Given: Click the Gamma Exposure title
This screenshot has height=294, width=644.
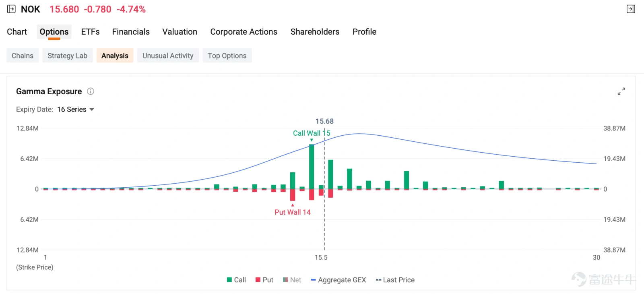Looking at the screenshot, I should point(49,91).
